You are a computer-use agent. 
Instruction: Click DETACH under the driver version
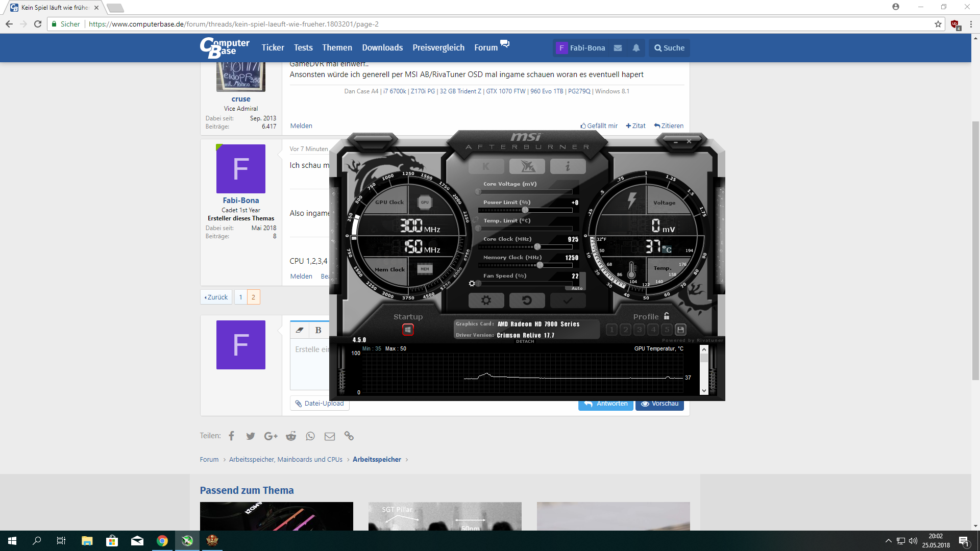525,341
